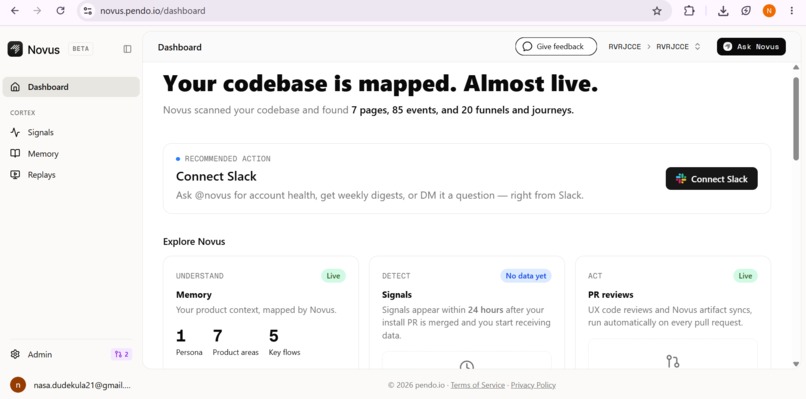Open Admin settings gear
Screen dimensions: 806x399
(x=15, y=354)
